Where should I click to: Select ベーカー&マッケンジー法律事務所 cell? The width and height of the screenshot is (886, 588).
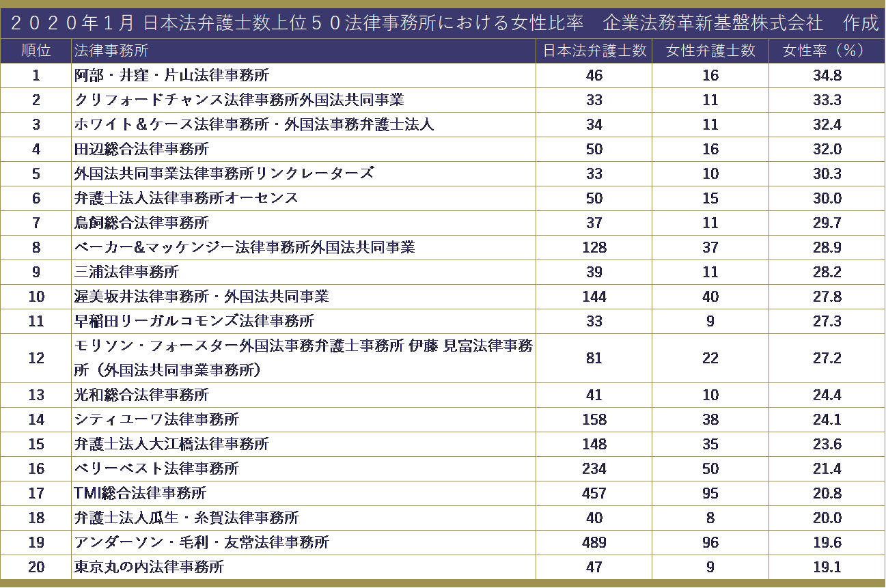(x=303, y=248)
